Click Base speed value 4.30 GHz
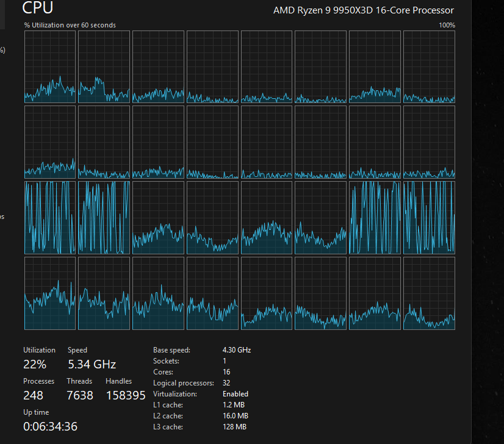 237,350
